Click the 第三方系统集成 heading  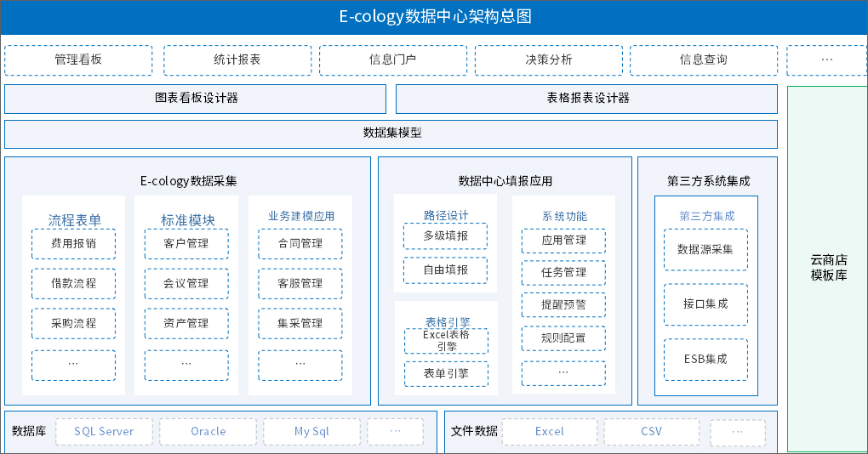[x=708, y=181]
